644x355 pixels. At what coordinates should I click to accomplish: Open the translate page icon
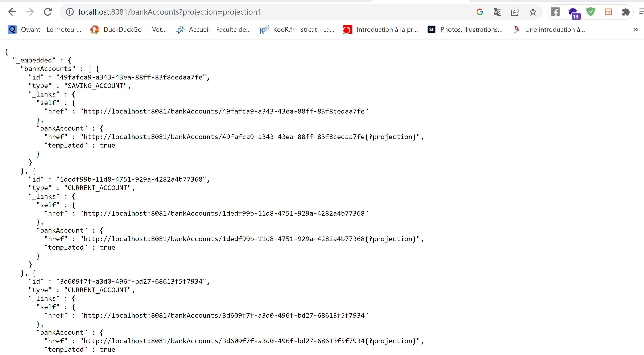(497, 12)
